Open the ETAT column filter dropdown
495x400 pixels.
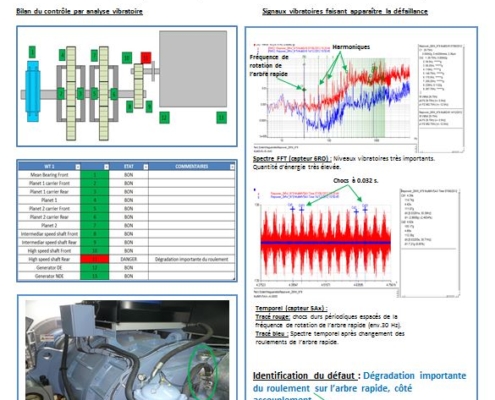(145, 167)
